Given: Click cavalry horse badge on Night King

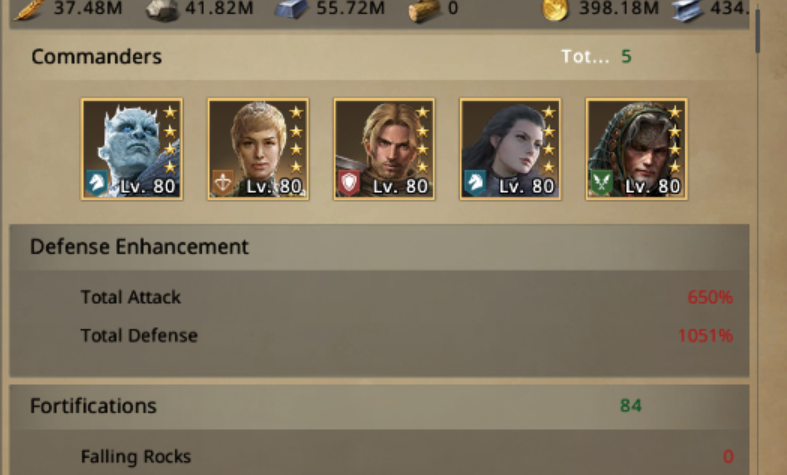Looking at the screenshot, I should 96,183.
